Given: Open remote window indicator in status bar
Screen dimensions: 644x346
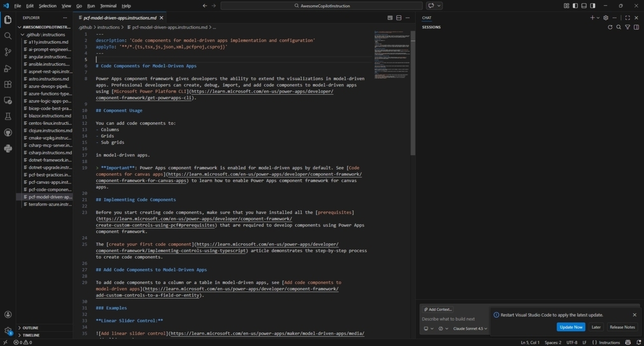Looking at the screenshot, I should [x=4, y=343].
